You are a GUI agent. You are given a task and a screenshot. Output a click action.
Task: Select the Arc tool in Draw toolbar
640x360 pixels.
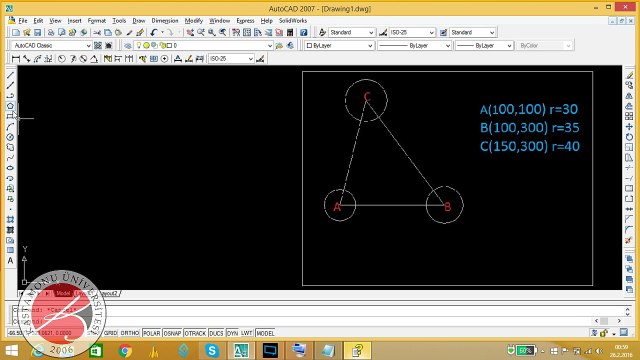pyautogui.click(x=10, y=127)
